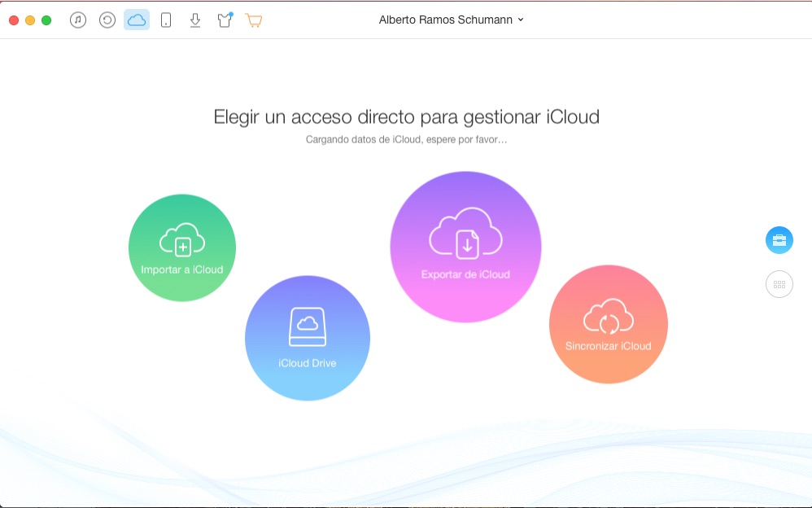The image size is (812, 508).
Task: Click the red close window button
Action: [x=14, y=20]
